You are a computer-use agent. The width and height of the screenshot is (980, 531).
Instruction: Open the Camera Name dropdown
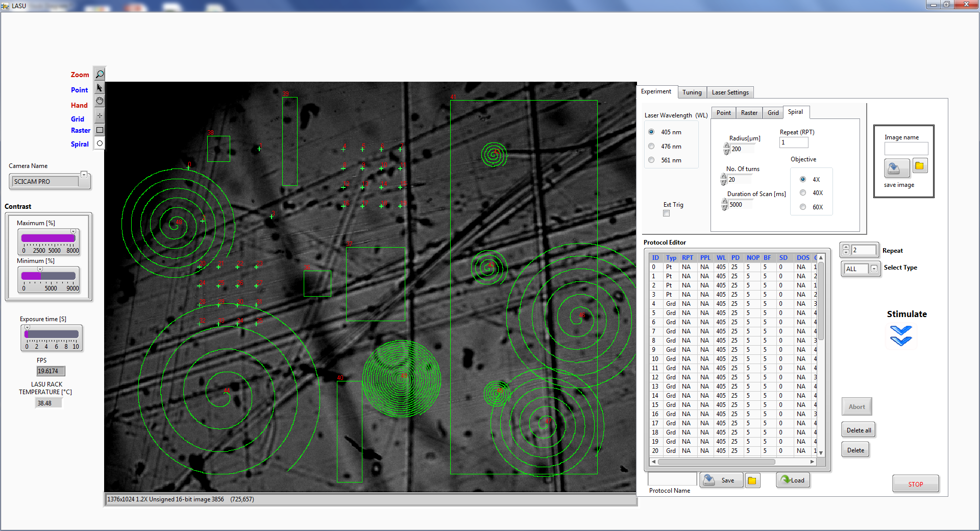click(x=84, y=175)
